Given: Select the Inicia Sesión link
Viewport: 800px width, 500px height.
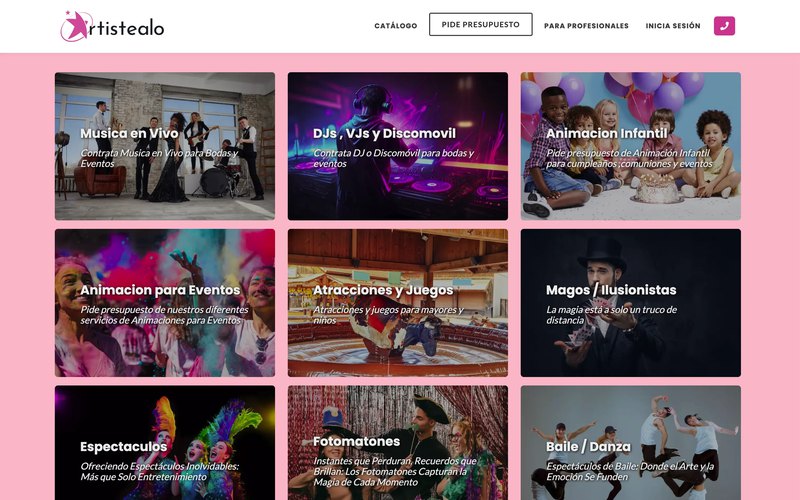Looking at the screenshot, I should (673, 26).
